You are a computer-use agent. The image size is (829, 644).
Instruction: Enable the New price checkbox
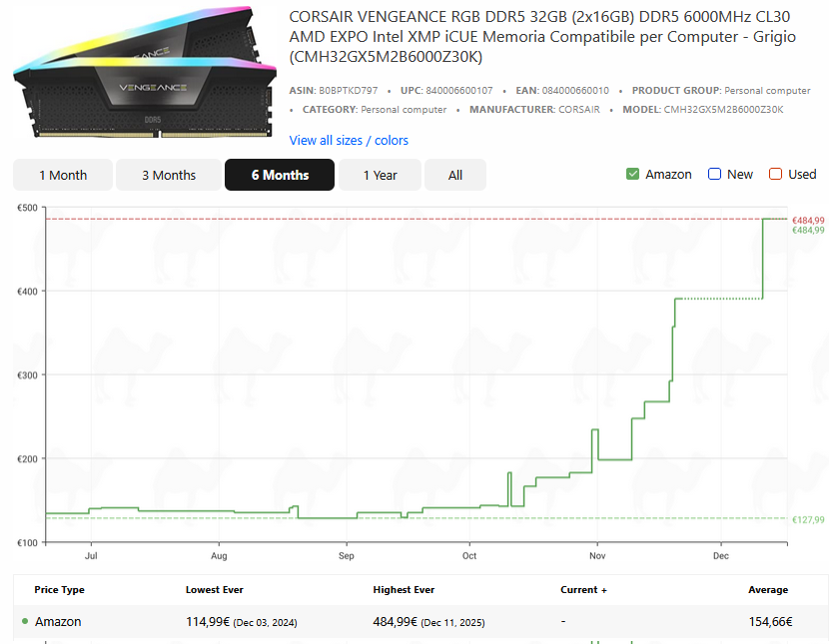[x=714, y=174]
